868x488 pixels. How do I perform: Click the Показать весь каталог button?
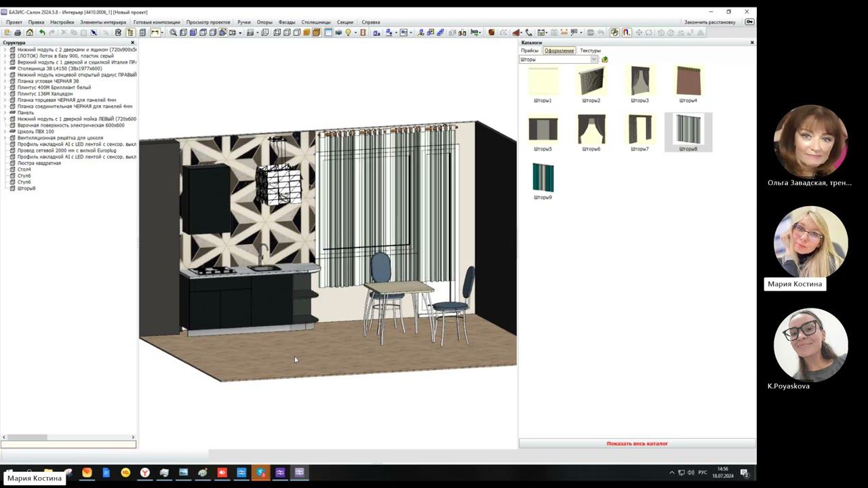tap(637, 443)
